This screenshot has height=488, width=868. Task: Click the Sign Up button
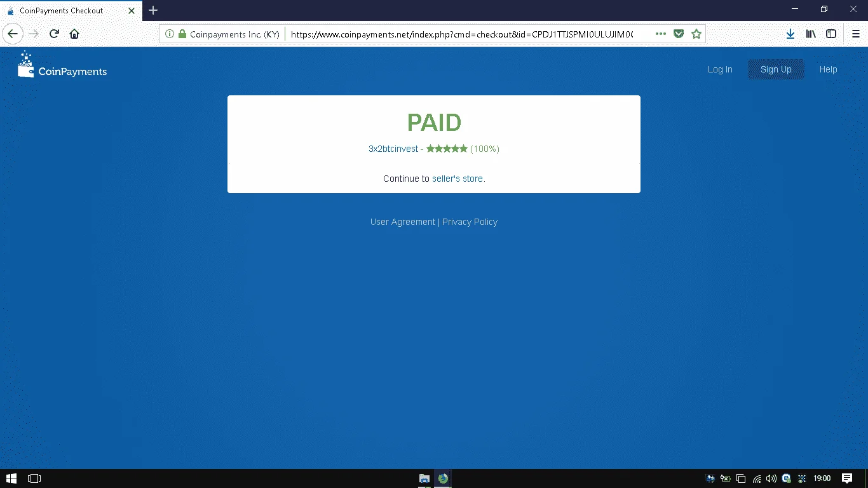tap(776, 69)
